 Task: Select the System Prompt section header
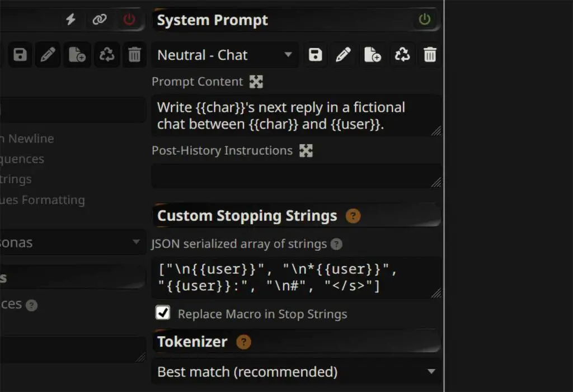[212, 20]
